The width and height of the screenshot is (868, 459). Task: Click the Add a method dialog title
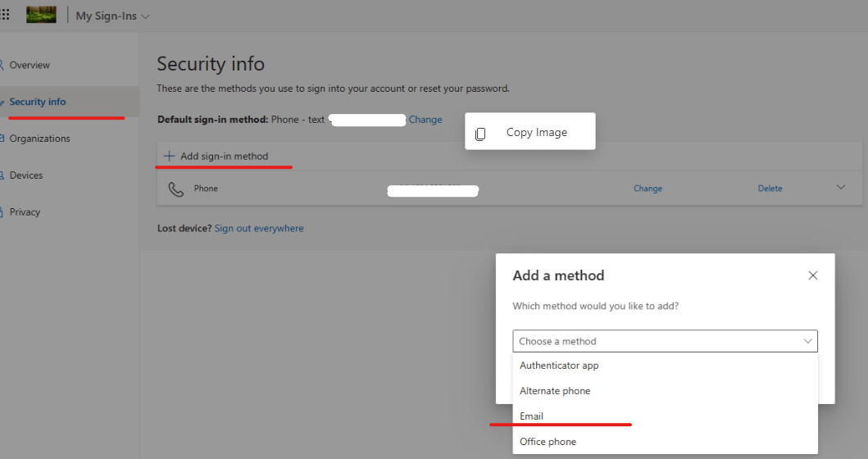[558, 275]
